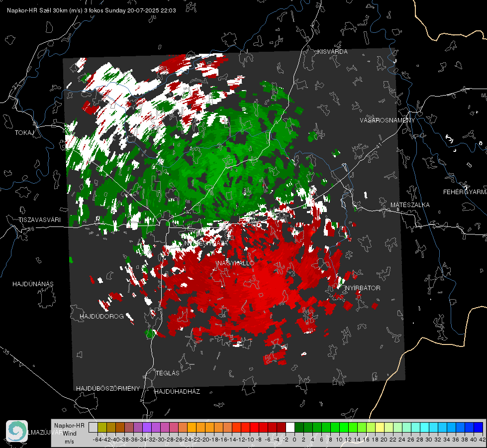The width and height of the screenshot is (487, 448).
Task: Click the HAJDÚNÁNÁS city label
Action: click(33, 284)
